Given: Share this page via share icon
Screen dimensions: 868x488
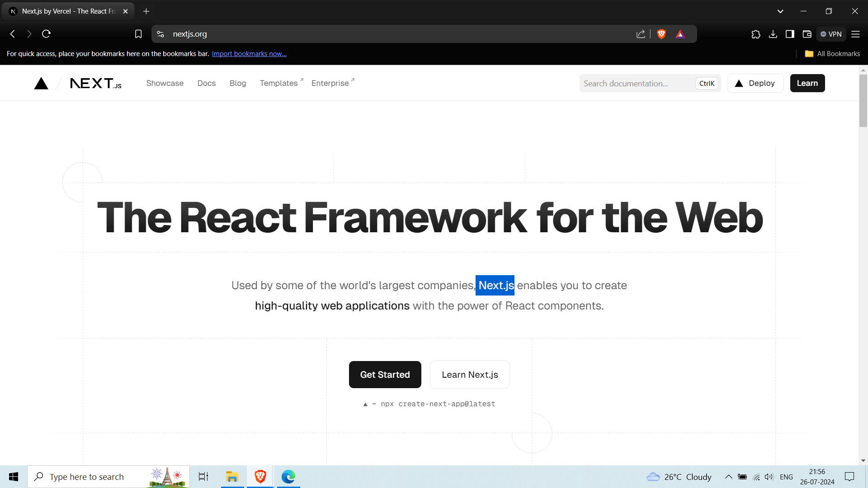Looking at the screenshot, I should pos(641,34).
